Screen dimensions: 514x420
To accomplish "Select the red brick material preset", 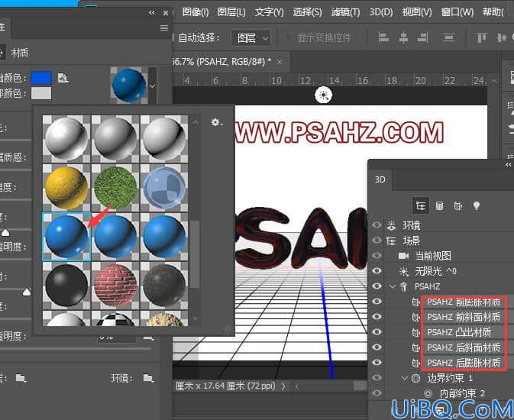I will coord(115,286).
